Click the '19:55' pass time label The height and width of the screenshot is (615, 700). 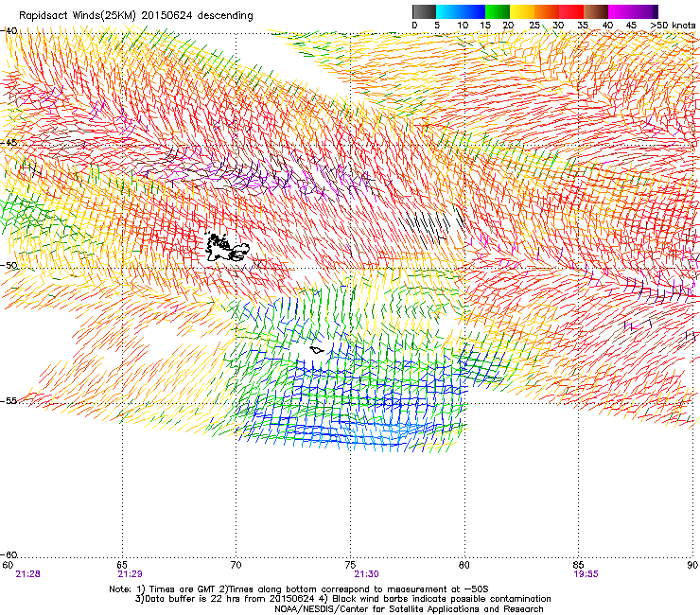[586, 574]
